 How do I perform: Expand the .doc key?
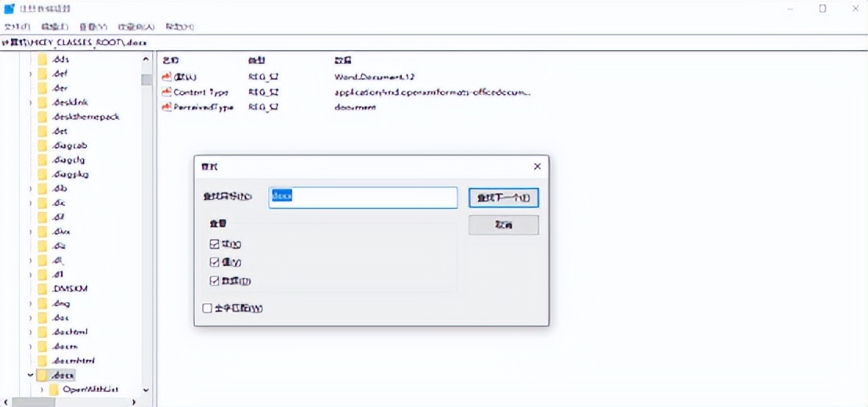click(31, 318)
